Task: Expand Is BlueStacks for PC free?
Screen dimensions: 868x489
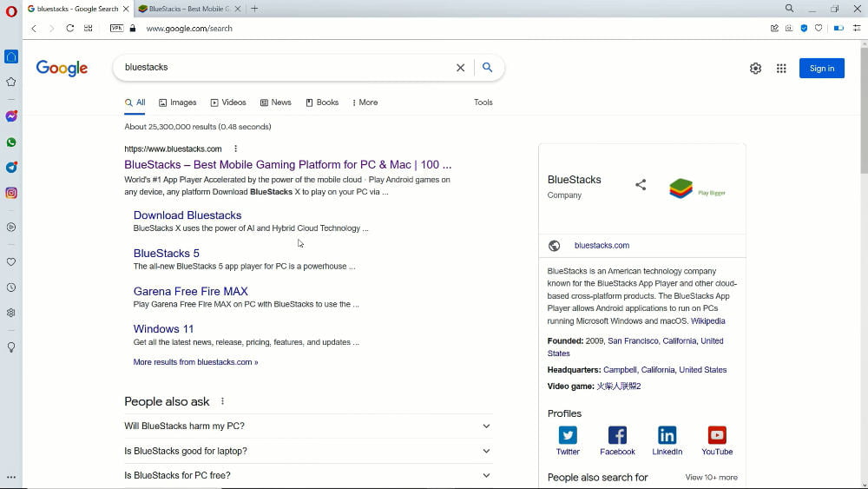Action: 308,475
